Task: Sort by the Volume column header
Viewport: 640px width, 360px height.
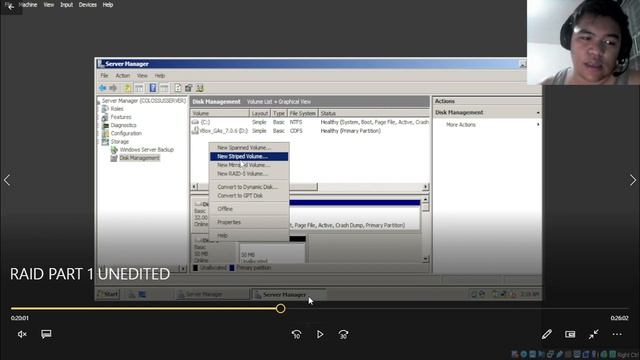Action: click(220, 113)
